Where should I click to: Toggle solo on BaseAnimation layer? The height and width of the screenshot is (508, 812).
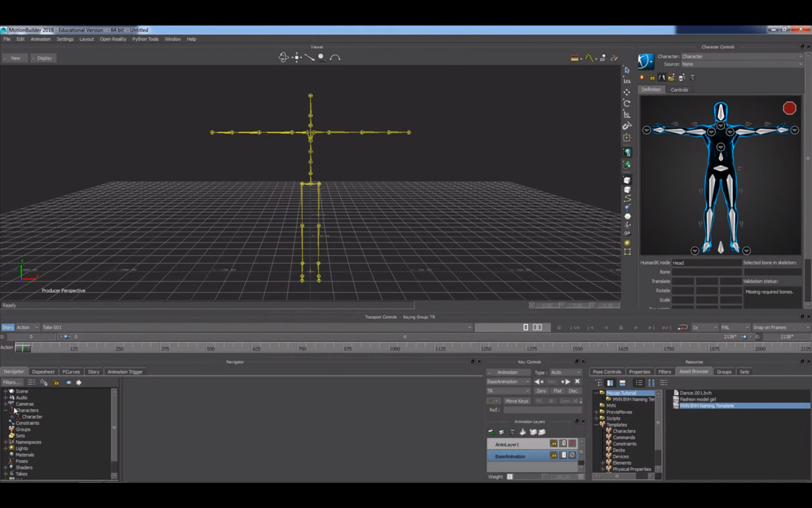pos(563,455)
